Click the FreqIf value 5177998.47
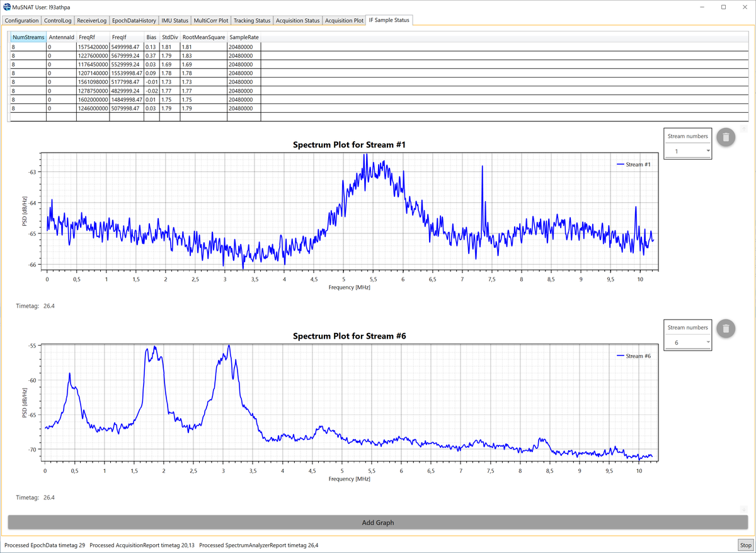 pos(126,82)
